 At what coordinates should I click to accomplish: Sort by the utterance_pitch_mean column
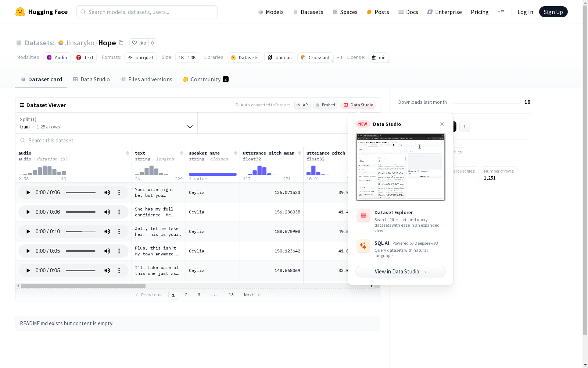click(x=300, y=153)
